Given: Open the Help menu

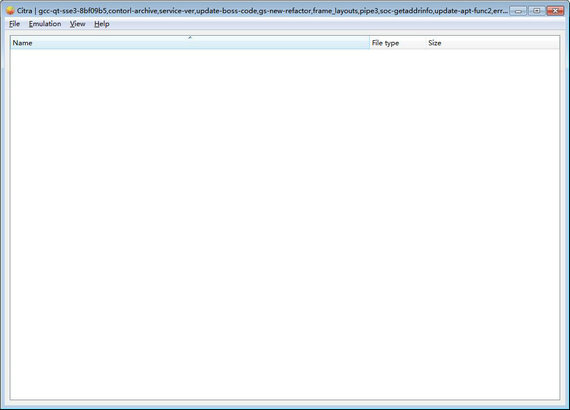Looking at the screenshot, I should [x=101, y=24].
